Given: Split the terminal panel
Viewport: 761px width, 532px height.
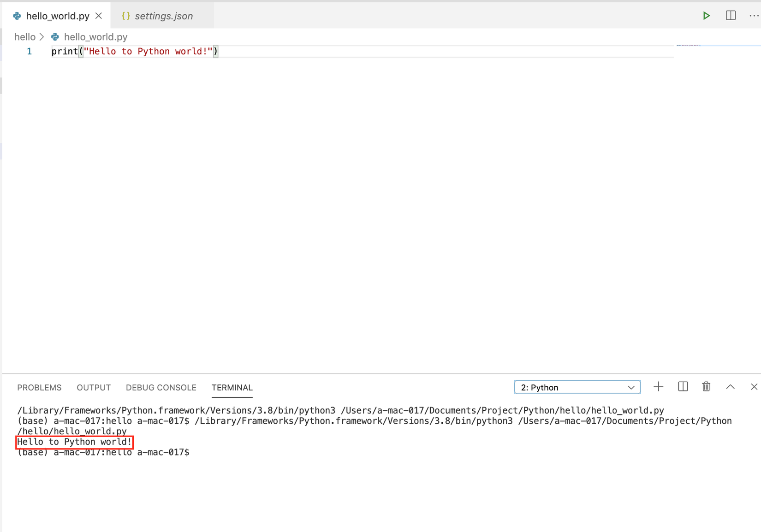Looking at the screenshot, I should point(683,387).
